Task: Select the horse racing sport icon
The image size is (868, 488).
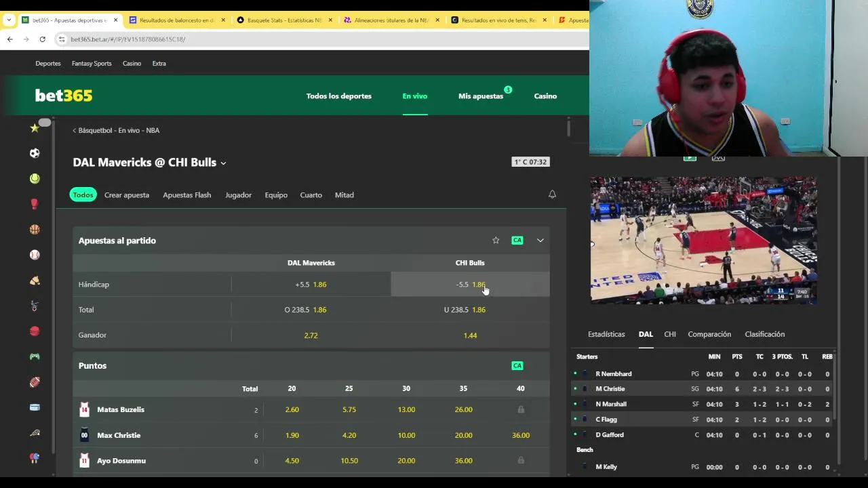Action: 35,280
